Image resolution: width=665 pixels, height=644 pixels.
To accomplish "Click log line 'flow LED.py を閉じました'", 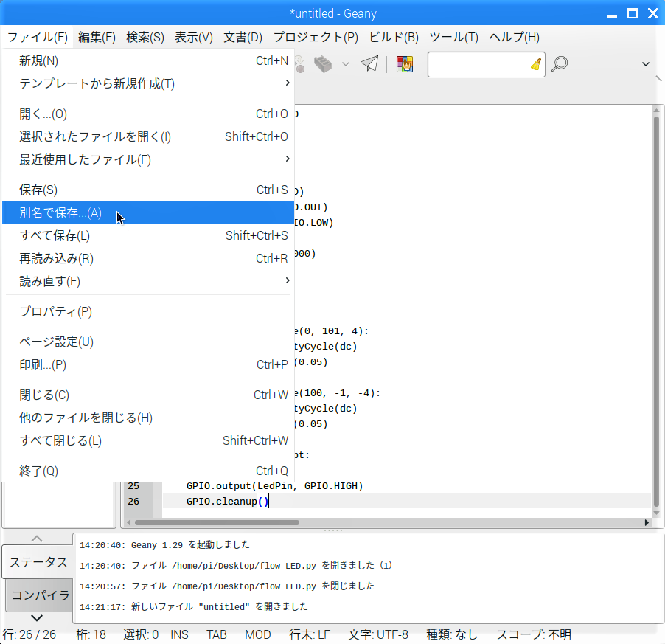I will [227, 586].
